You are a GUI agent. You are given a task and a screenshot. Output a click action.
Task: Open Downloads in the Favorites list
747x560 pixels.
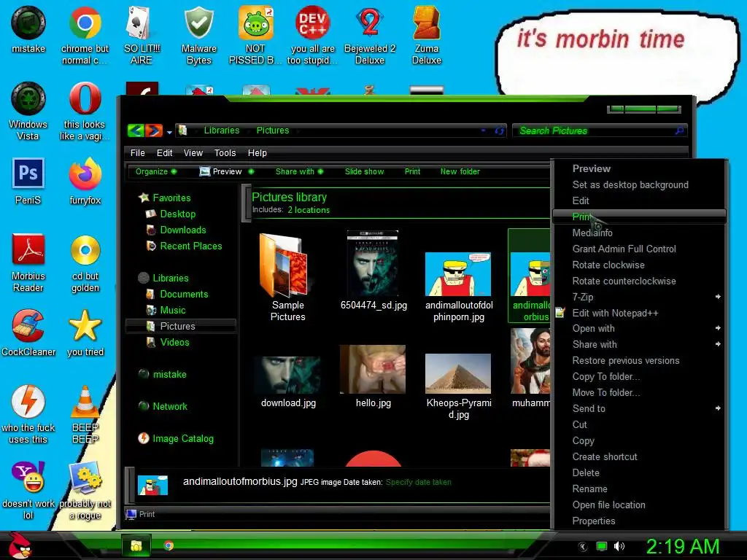coord(183,230)
